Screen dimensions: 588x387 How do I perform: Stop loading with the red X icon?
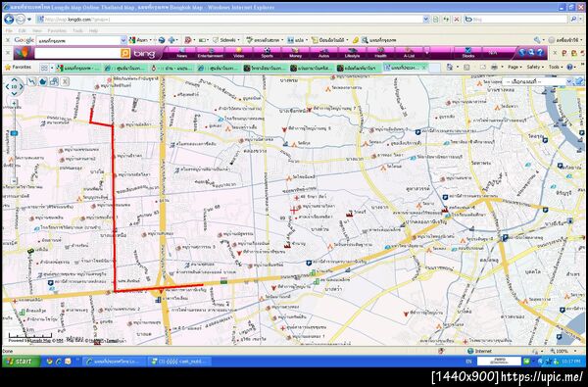tap(457, 20)
